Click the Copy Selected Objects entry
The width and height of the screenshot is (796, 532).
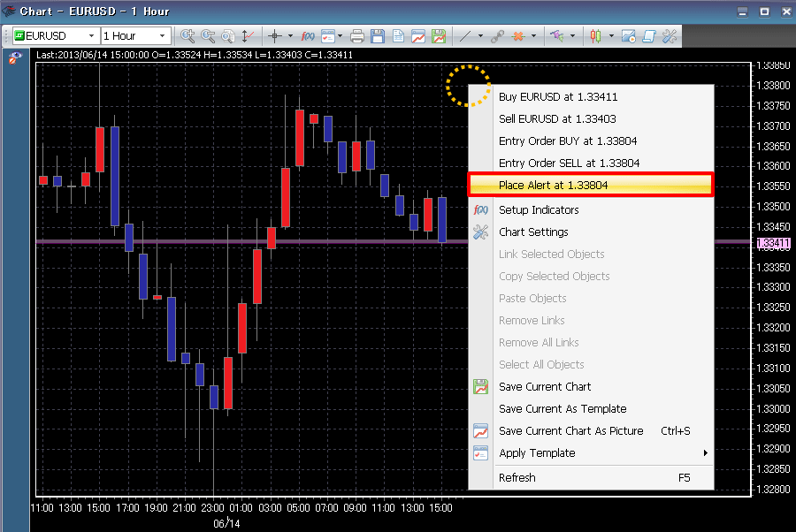tap(591, 277)
